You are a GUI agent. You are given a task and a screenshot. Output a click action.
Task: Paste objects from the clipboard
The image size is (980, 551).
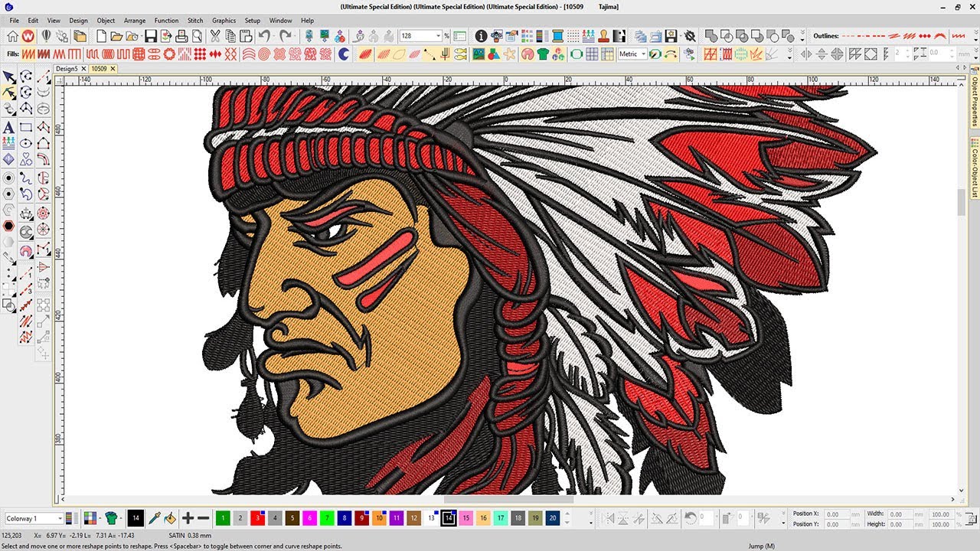(246, 36)
